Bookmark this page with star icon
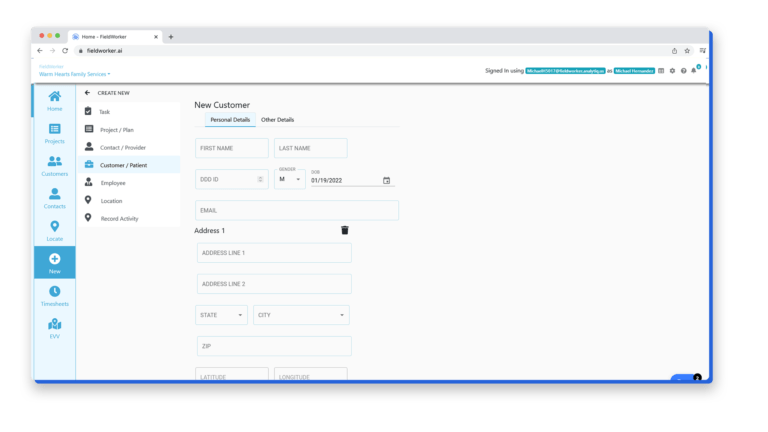Viewport: 768px width, 432px height. [x=687, y=51]
